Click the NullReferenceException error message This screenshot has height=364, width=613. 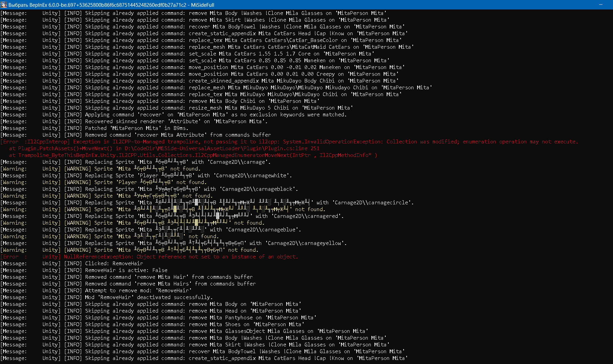[x=181, y=257]
